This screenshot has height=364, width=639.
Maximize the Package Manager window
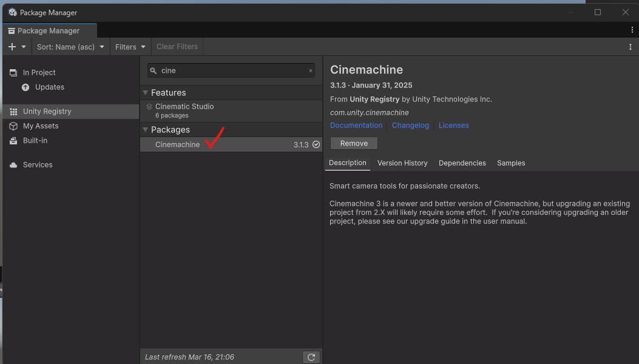598,12
